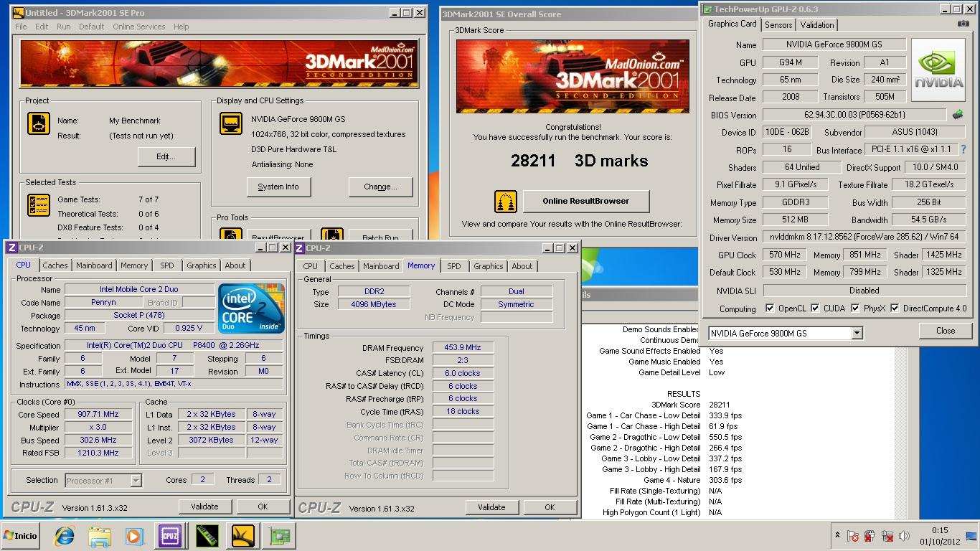Open the Processor #1 selection dropdown

[136, 481]
